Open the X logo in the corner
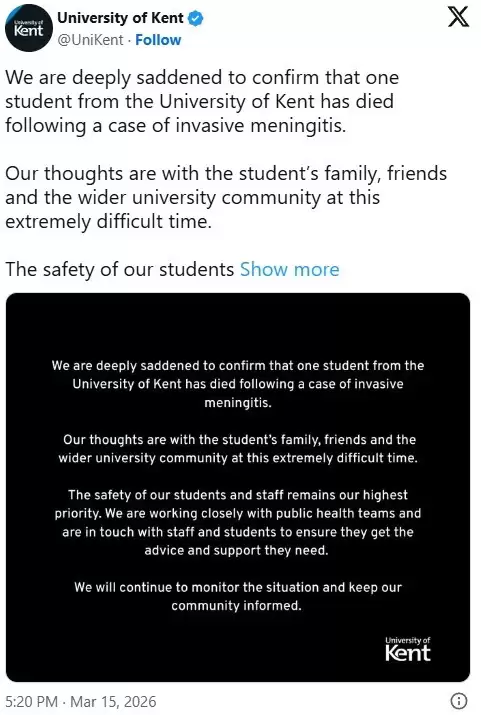The image size is (481, 715). coord(458,17)
